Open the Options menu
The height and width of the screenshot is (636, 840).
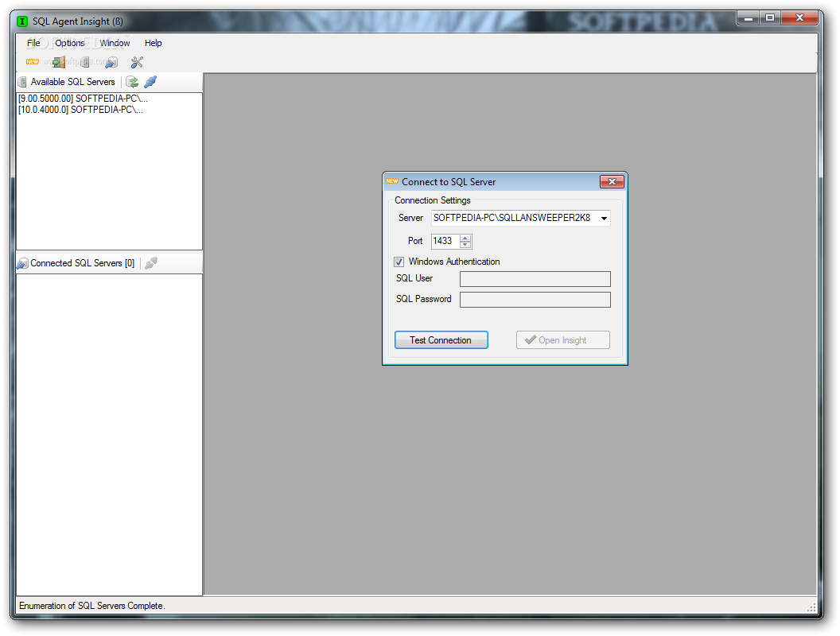click(x=70, y=43)
